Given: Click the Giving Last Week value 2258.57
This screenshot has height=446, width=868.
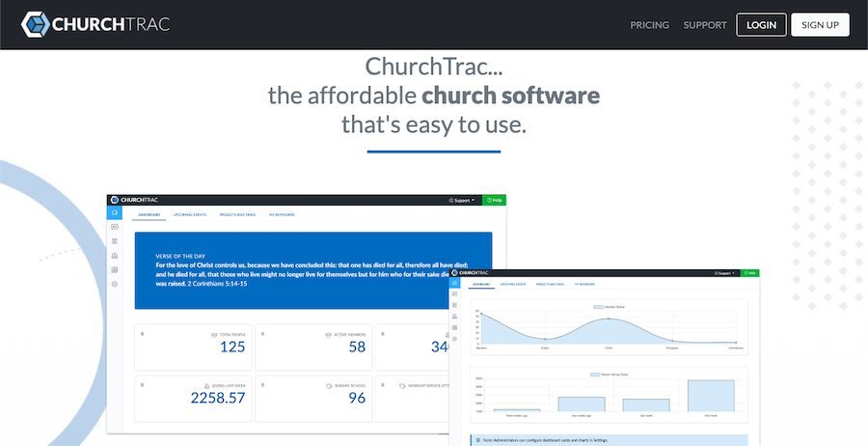Looking at the screenshot, I should [218, 397].
